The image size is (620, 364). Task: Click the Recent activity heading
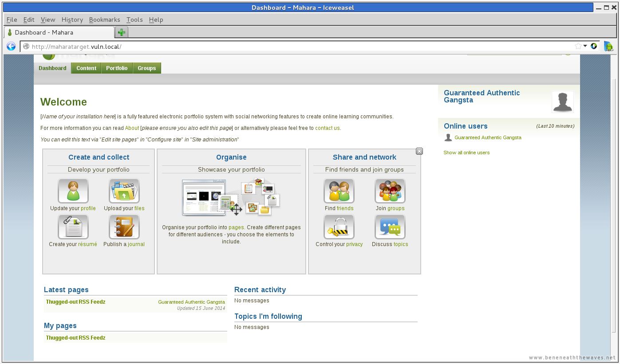pos(260,290)
